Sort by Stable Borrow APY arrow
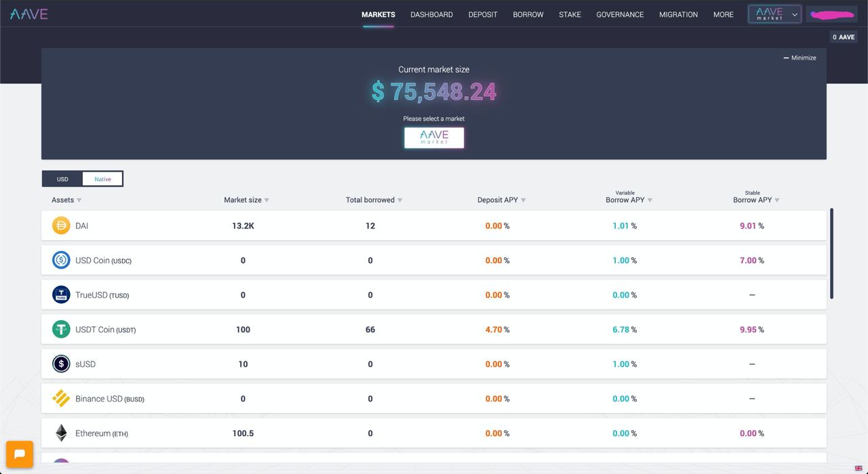The image size is (868, 474). [x=777, y=200]
